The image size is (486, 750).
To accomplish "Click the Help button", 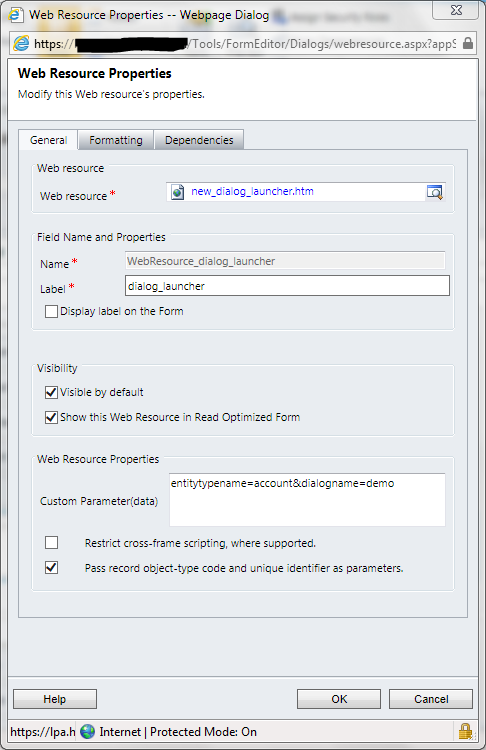I will click(x=55, y=699).
